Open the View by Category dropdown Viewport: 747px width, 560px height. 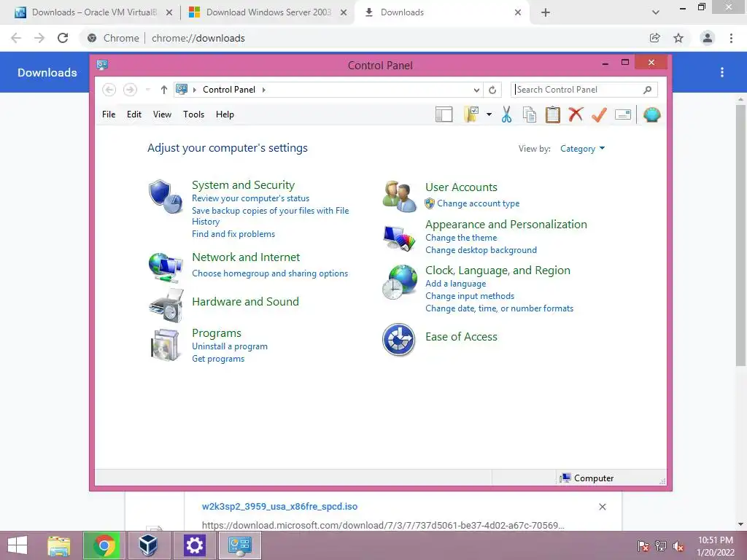(583, 149)
